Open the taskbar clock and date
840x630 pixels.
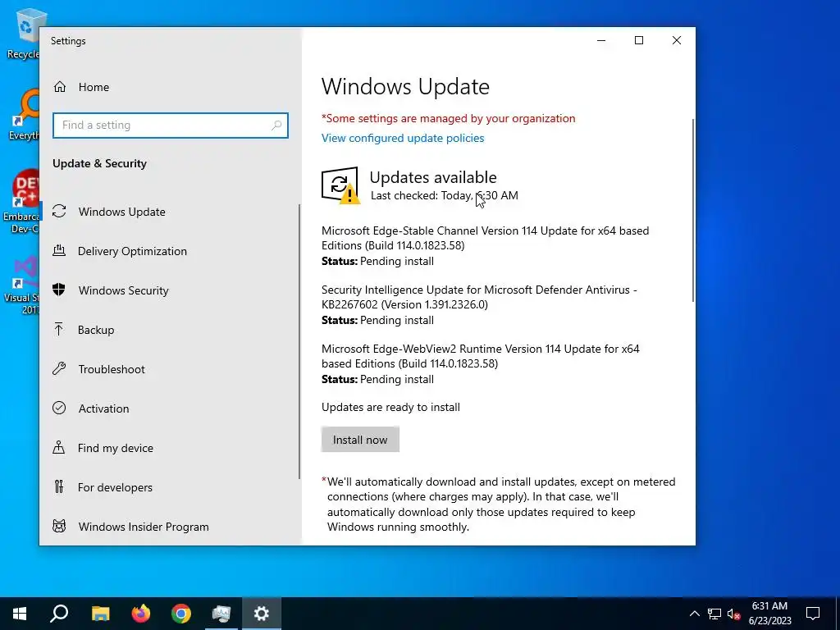click(x=769, y=614)
